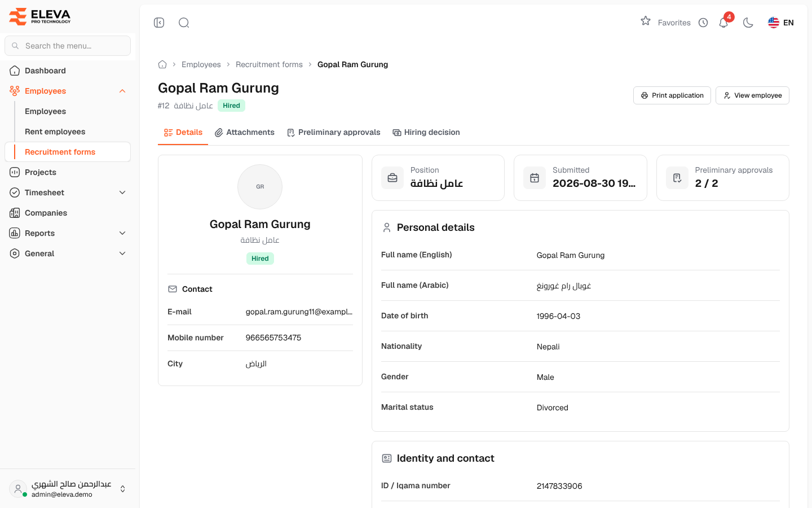Click the View employee button

(752, 95)
